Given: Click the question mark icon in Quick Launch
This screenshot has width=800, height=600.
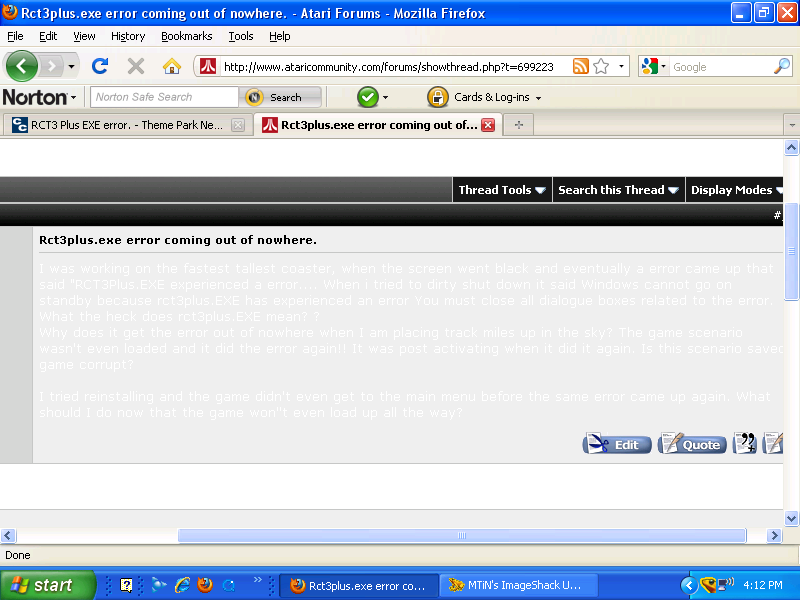Looking at the screenshot, I should pos(126,585).
